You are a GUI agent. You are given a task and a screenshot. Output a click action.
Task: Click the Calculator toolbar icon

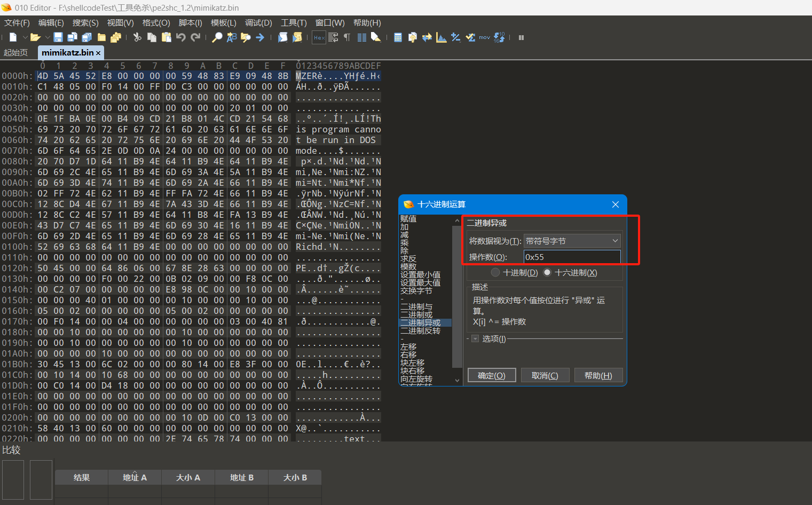click(x=398, y=37)
